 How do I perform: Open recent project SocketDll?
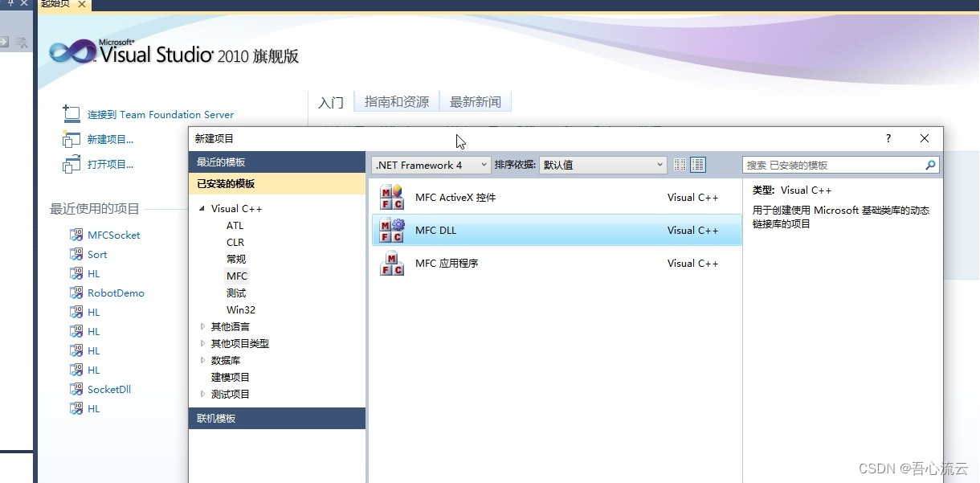pos(109,389)
